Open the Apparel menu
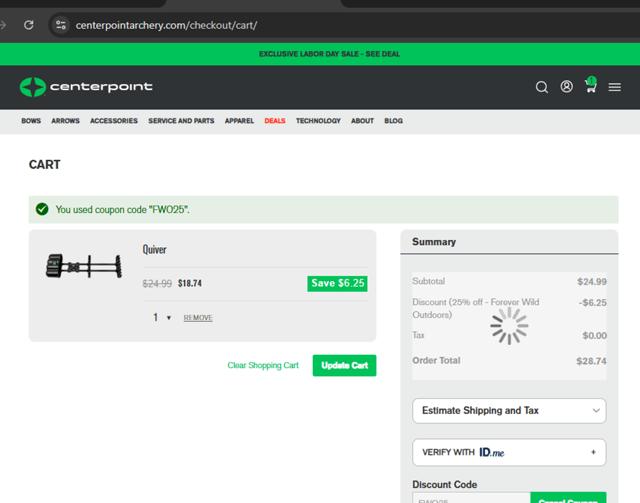The width and height of the screenshot is (640, 503). pyautogui.click(x=239, y=121)
